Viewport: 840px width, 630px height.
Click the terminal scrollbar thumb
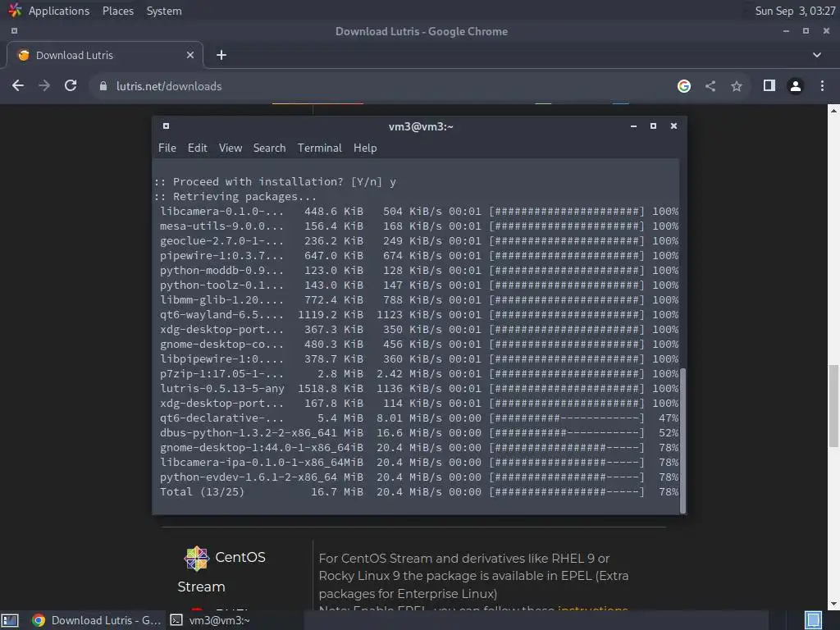pyautogui.click(x=683, y=441)
